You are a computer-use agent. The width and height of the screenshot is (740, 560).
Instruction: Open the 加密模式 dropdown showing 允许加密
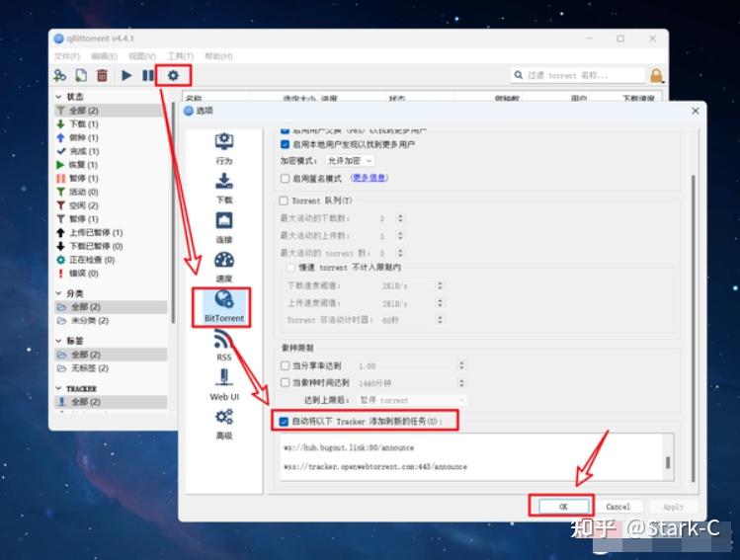350,161
